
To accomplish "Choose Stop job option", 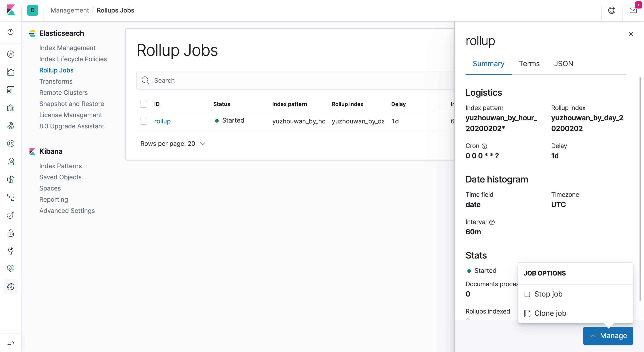I will pyautogui.click(x=548, y=294).
